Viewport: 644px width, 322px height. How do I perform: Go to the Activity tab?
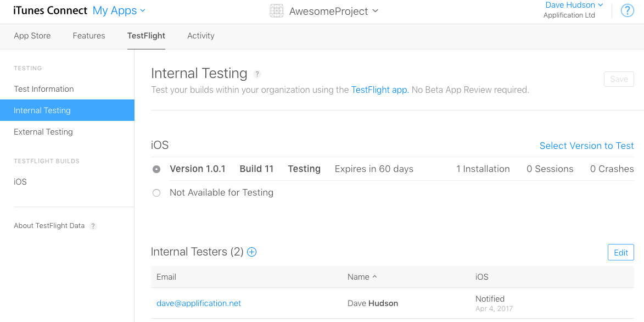[201, 36]
